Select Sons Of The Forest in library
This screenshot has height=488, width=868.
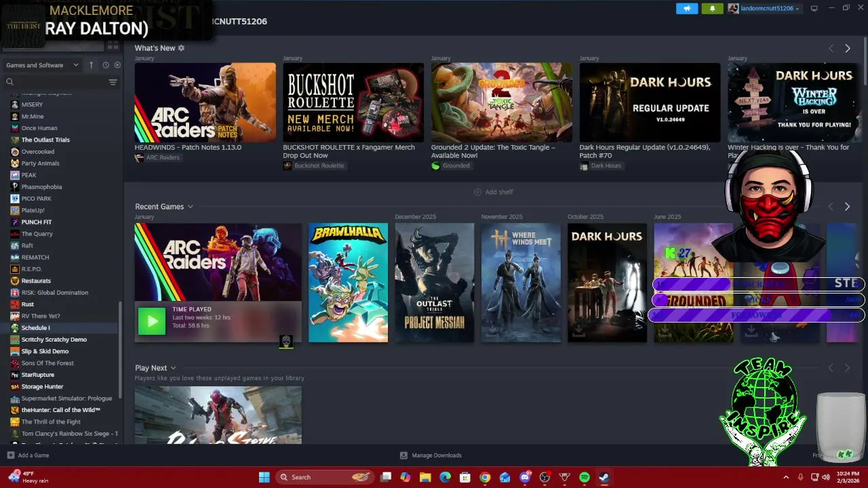47,363
